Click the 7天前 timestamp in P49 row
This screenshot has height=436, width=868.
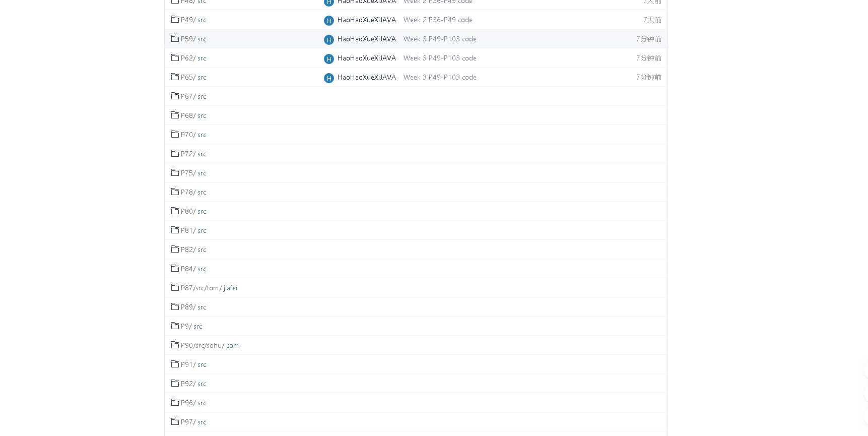(x=652, y=20)
